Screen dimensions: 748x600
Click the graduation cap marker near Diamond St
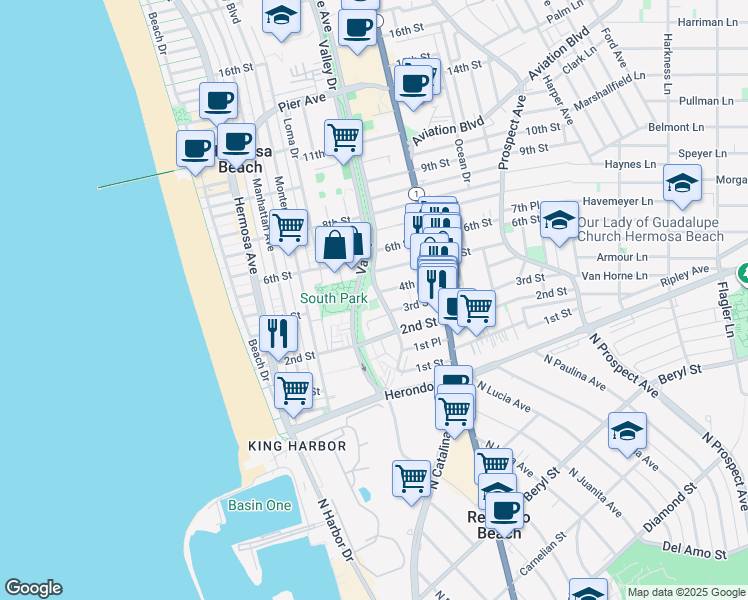click(x=627, y=431)
